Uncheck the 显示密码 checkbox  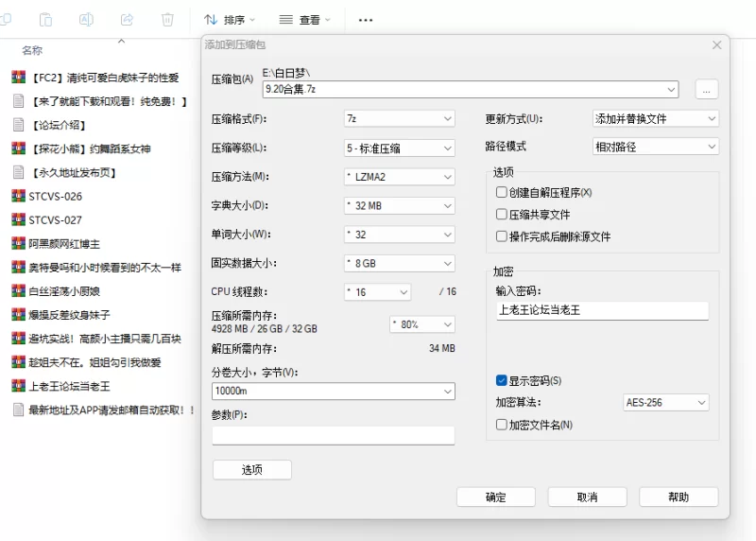pos(502,380)
